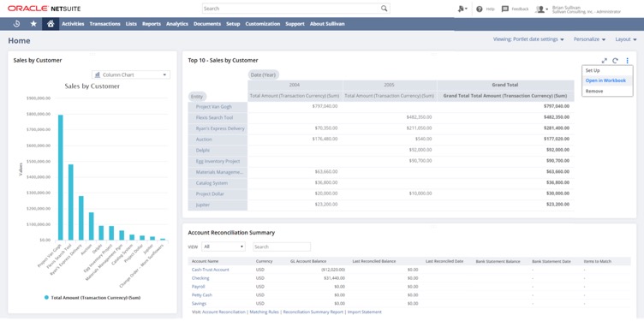Open the Analytics menu
Screen dimensions: 644x321
click(177, 24)
